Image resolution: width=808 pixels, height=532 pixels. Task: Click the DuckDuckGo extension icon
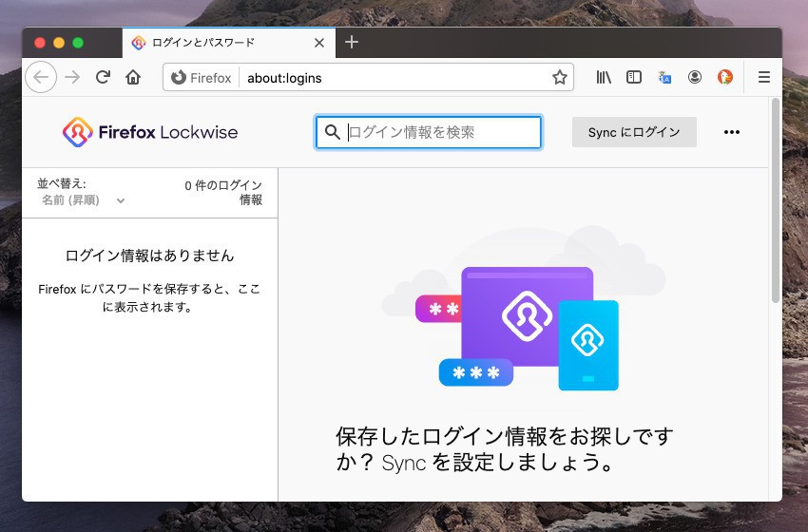(x=725, y=77)
